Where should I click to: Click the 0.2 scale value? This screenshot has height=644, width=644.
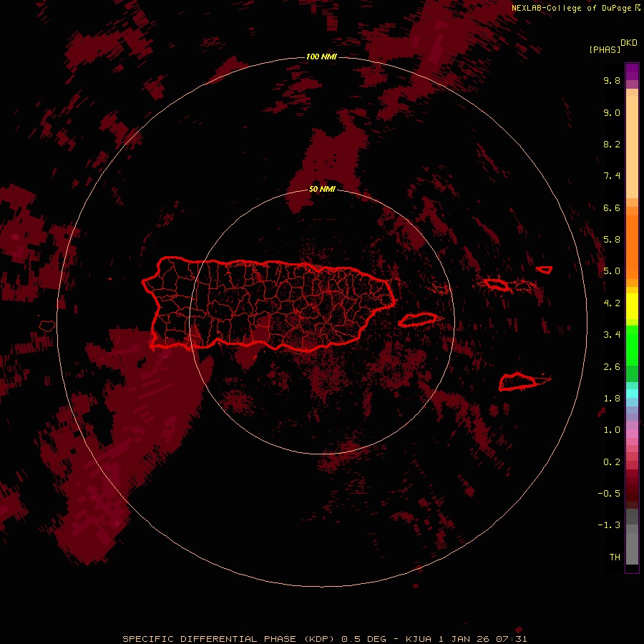[612, 462]
